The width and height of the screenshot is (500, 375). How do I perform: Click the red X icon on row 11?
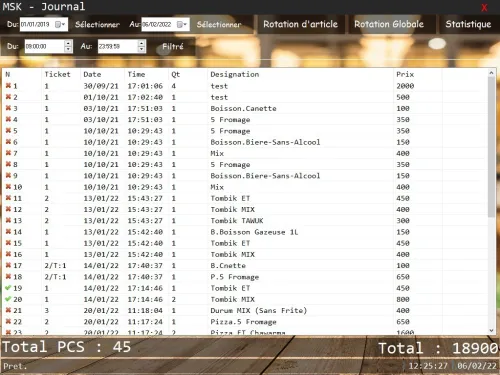click(x=8, y=198)
